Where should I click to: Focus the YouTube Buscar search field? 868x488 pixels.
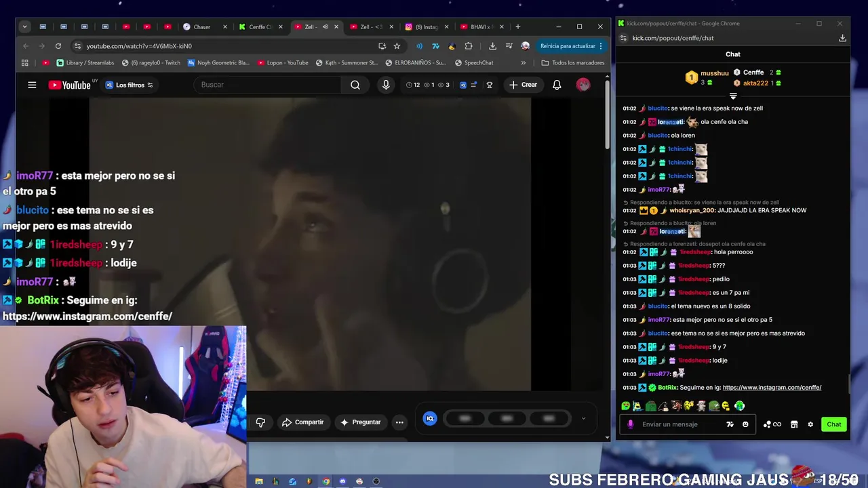267,85
